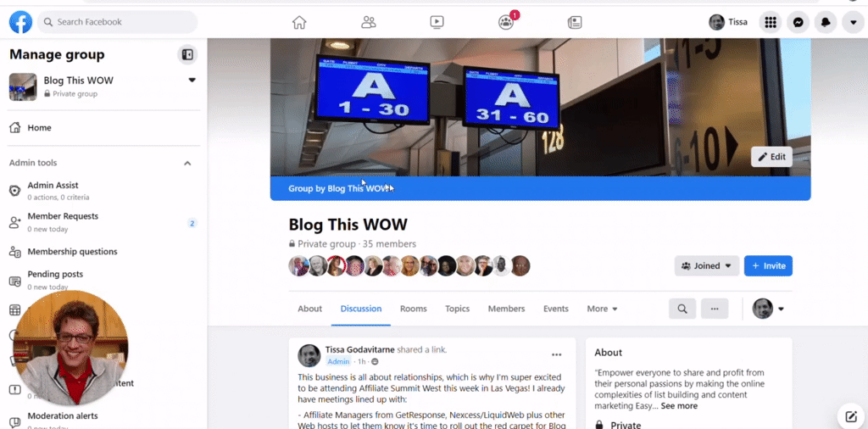Screen dimensions: 868x429
Task: Switch to the Topics tab
Action: [457, 309]
